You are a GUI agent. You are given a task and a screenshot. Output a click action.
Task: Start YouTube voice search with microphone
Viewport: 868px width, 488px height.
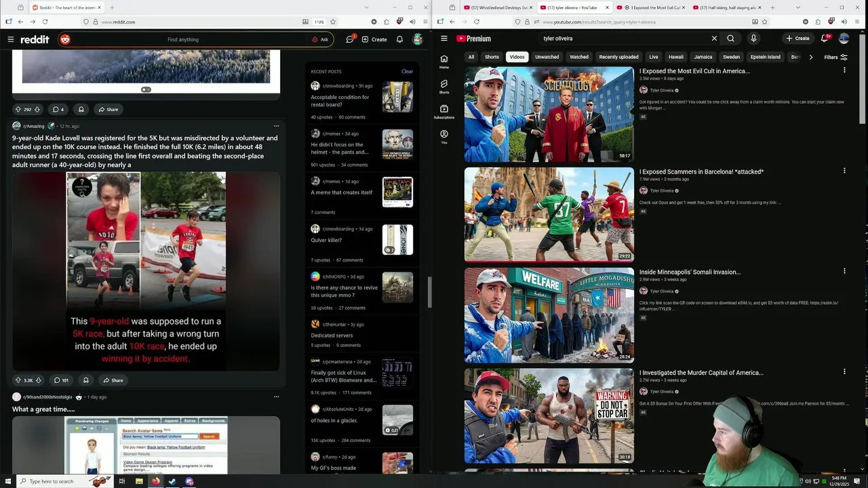pos(753,39)
